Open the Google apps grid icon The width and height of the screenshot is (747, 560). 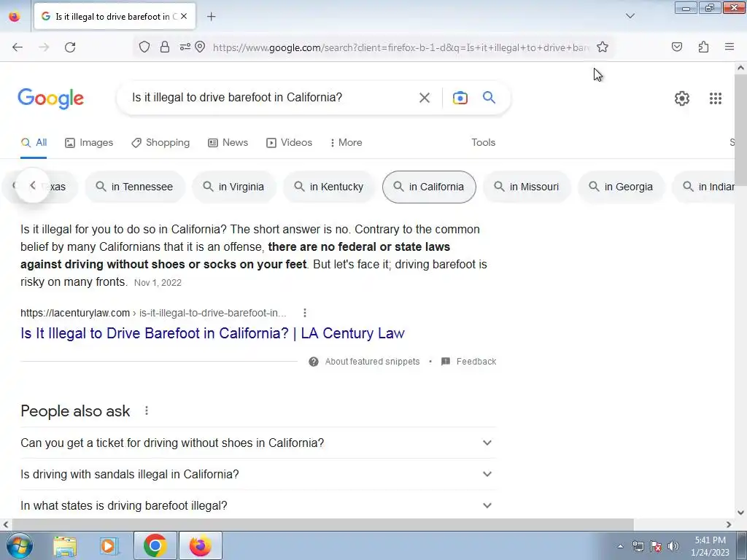[x=716, y=98]
